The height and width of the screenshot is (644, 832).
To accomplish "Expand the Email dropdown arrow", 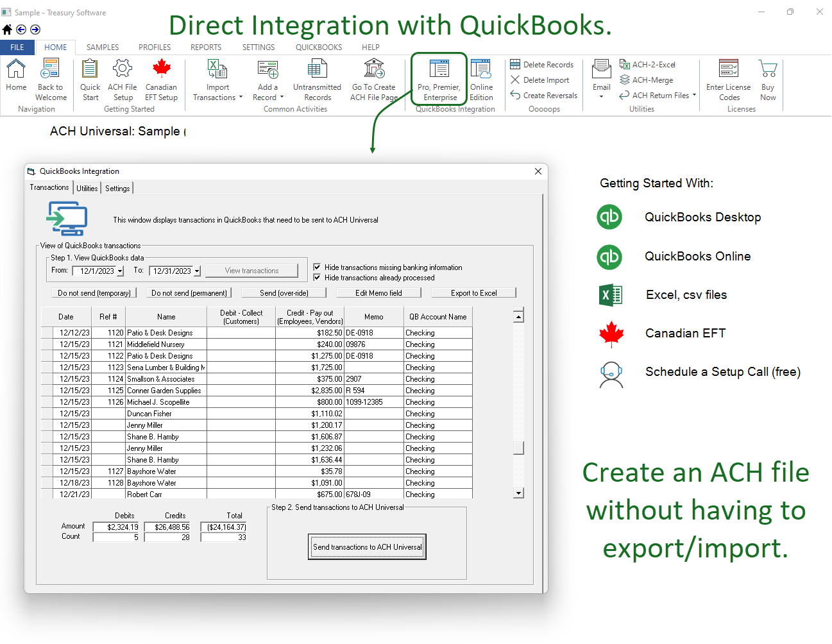I will click(x=602, y=97).
